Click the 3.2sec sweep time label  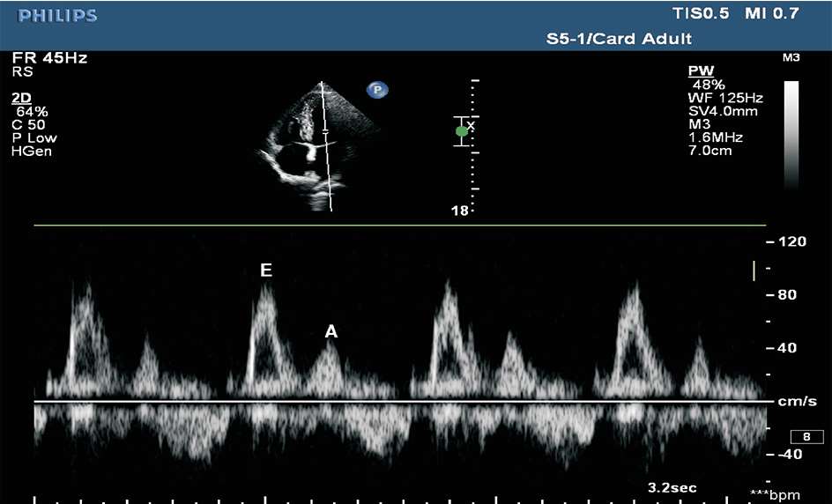tap(672, 485)
